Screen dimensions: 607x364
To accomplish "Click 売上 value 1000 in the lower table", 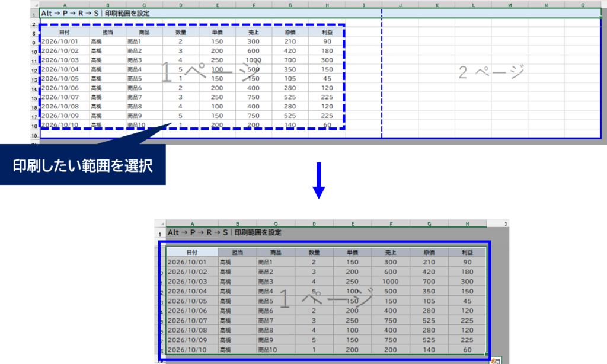I will point(391,282).
